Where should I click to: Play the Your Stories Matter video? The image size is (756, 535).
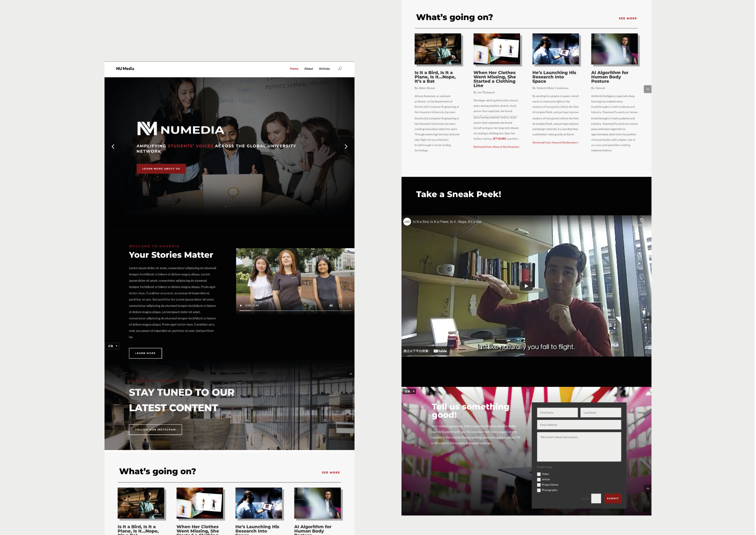coord(241,305)
